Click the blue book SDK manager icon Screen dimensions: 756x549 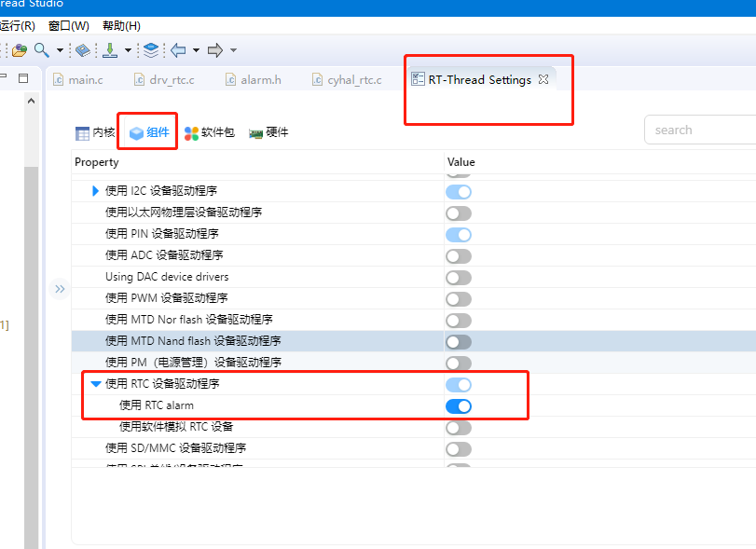click(x=83, y=50)
